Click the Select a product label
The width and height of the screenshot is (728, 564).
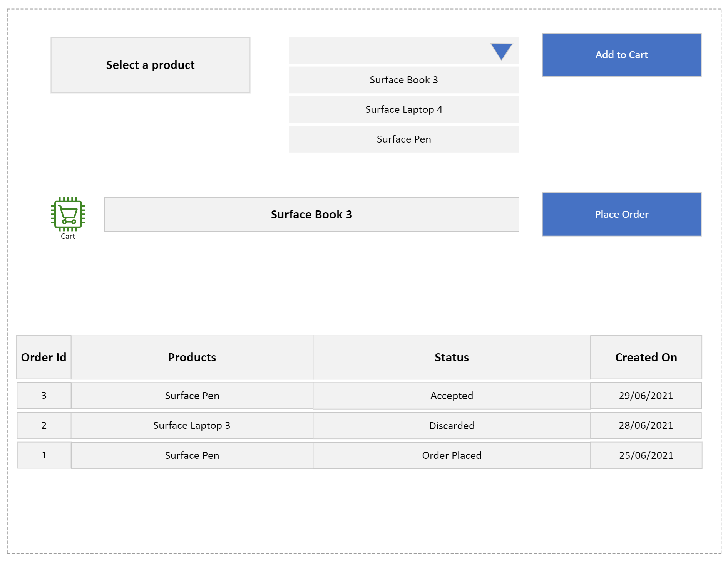click(151, 65)
